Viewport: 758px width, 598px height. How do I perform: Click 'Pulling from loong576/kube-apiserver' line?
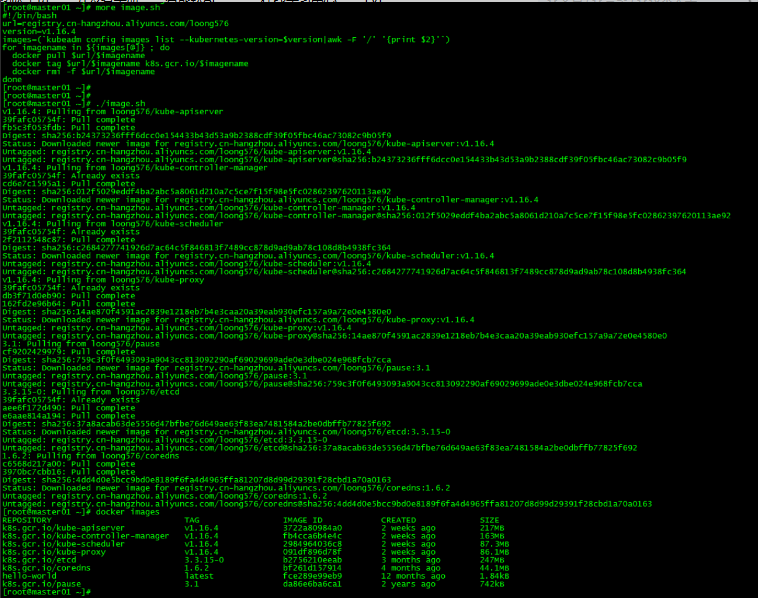click(x=113, y=112)
